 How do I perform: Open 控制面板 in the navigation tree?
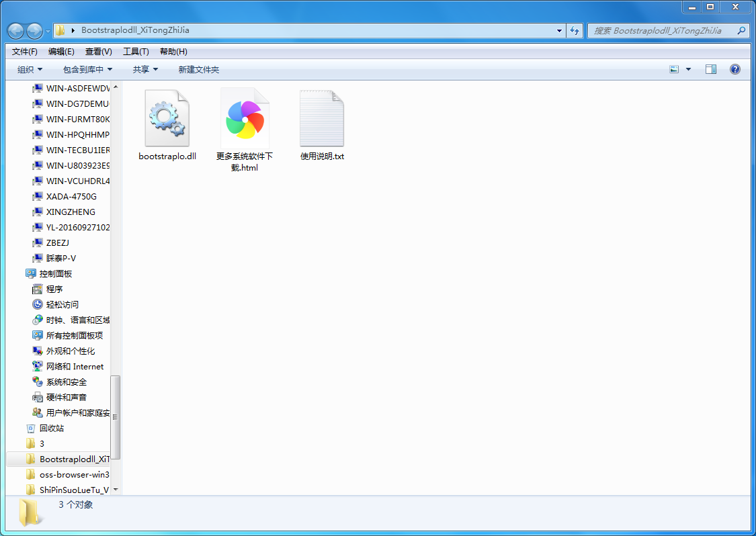(48, 273)
